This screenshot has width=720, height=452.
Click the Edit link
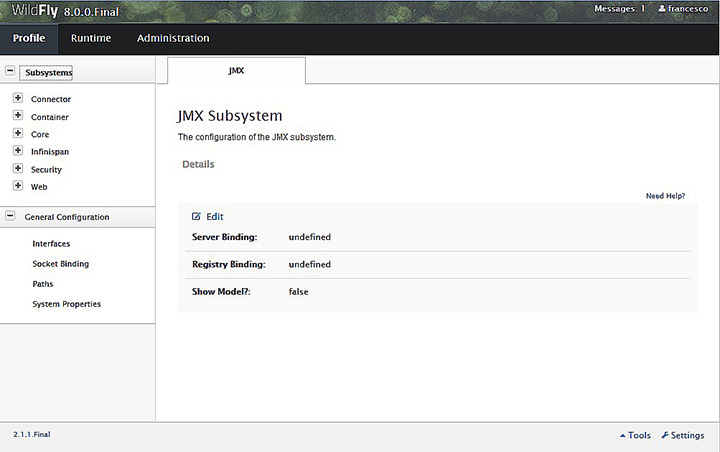[214, 216]
